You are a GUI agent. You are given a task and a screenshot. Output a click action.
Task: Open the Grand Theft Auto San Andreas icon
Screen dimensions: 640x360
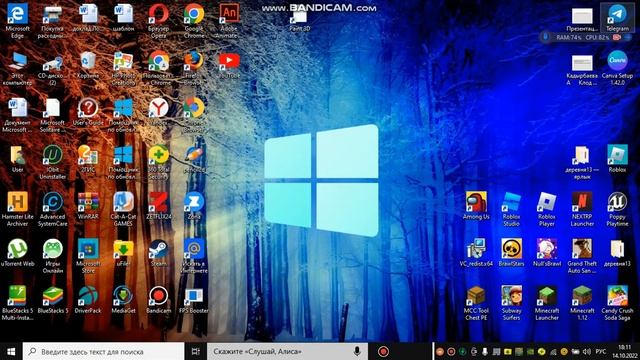pyautogui.click(x=582, y=249)
